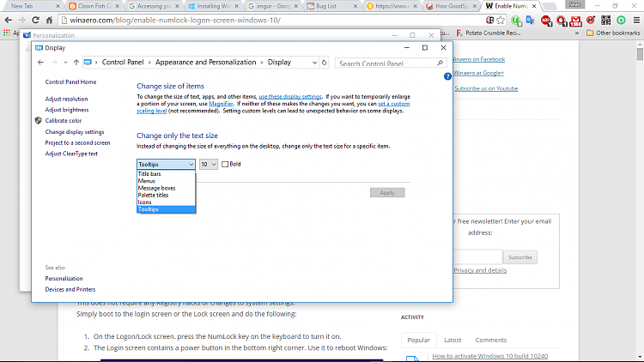Click the Gmail checker extension icon
Image resolution: width=644 pixels, height=362 pixels.
pyautogui.click(x=576, y=21)
